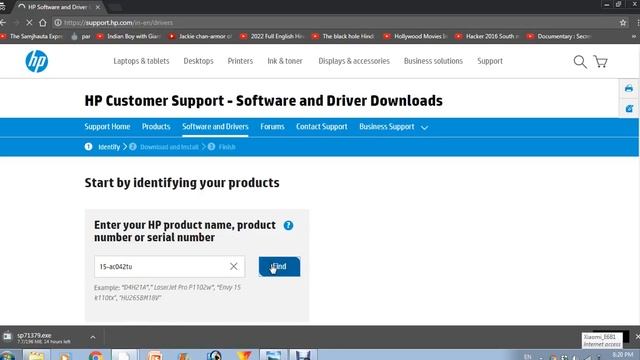Open the Documentary : Secret bookmark
This screenshot has height=360, width=640.
[x=559, y=36]
